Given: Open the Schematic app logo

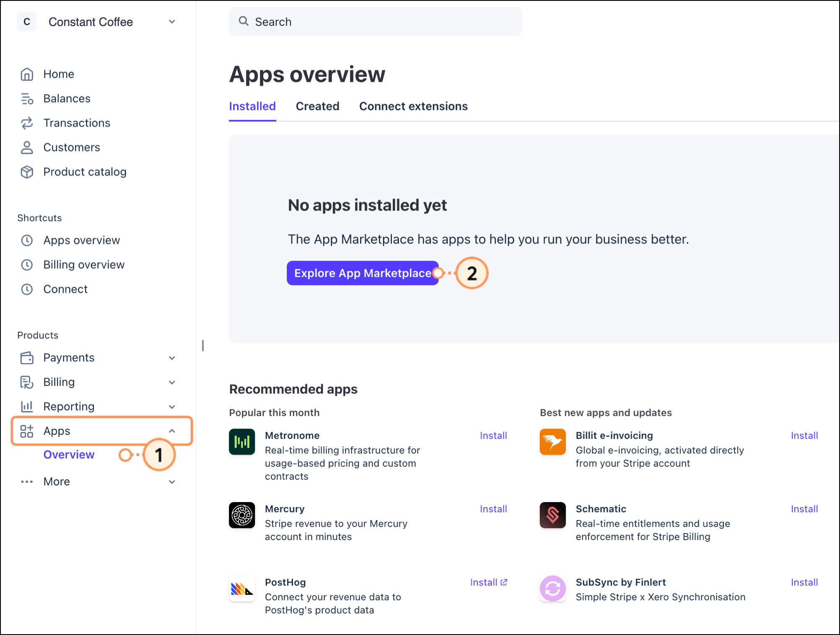Looking at the screenshot, I should [553, 515].
